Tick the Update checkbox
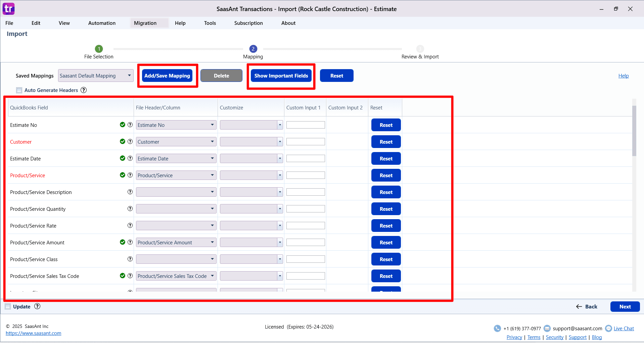Screen dimensions: 644x343 click(x=8, y=306)
